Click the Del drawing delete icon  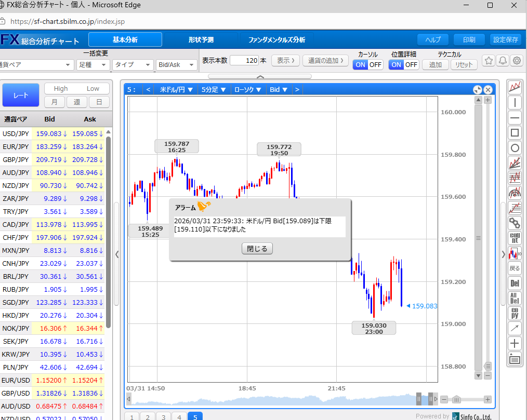pyautogui.click(x=515, y=283)
